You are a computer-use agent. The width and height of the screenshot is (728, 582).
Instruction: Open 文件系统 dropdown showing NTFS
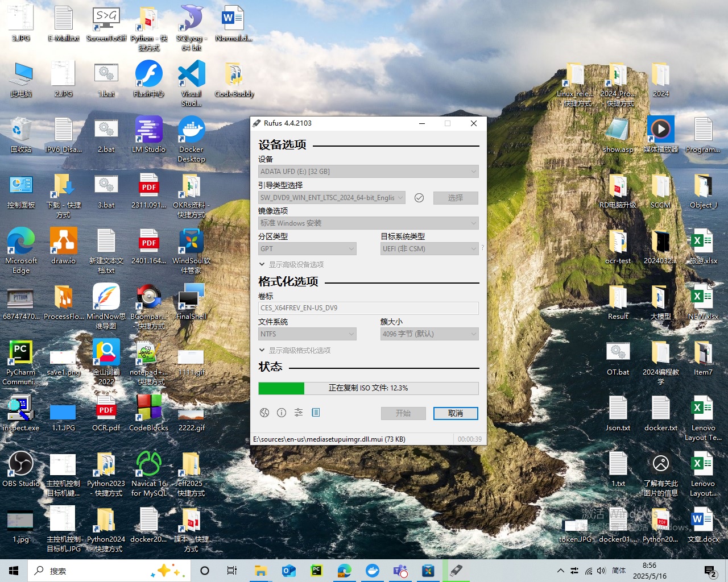coord(307,334)
